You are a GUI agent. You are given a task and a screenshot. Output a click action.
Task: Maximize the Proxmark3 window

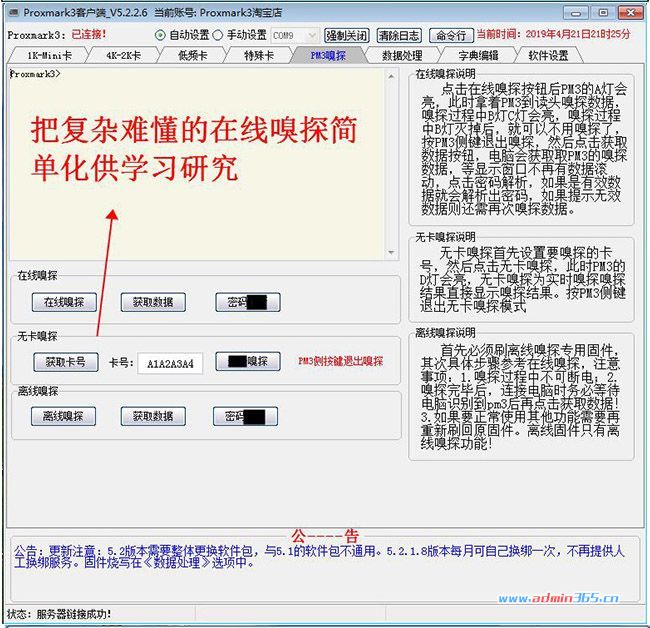coord(603,12)
